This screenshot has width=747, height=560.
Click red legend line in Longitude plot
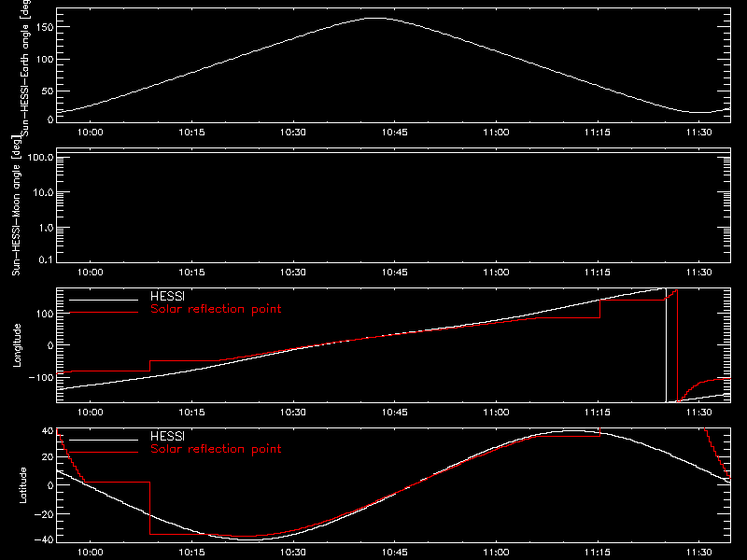pos(104,313)
